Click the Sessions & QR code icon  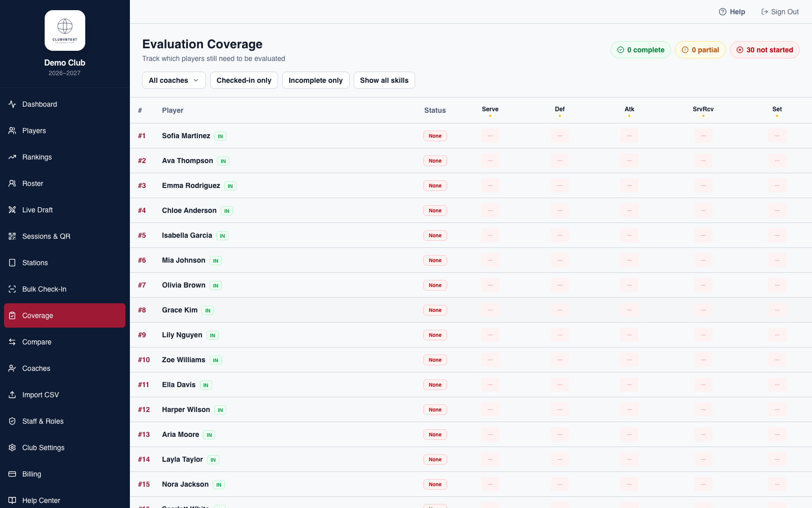(12, 236)
